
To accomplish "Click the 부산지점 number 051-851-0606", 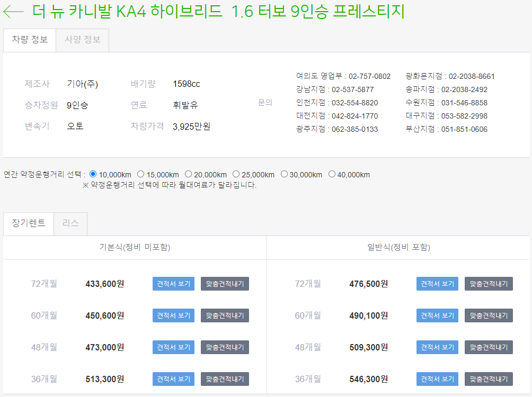I will coord(464,129).
